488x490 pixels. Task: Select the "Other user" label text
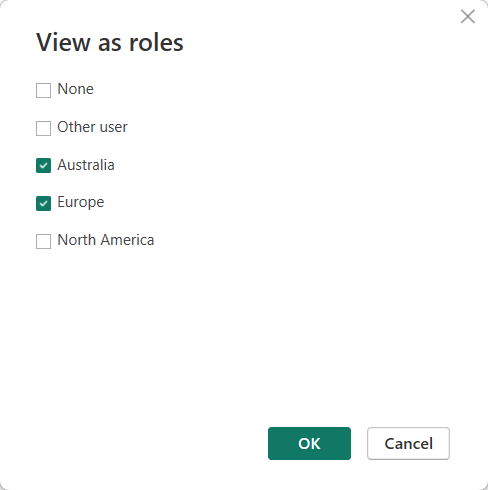pos(92,127)
